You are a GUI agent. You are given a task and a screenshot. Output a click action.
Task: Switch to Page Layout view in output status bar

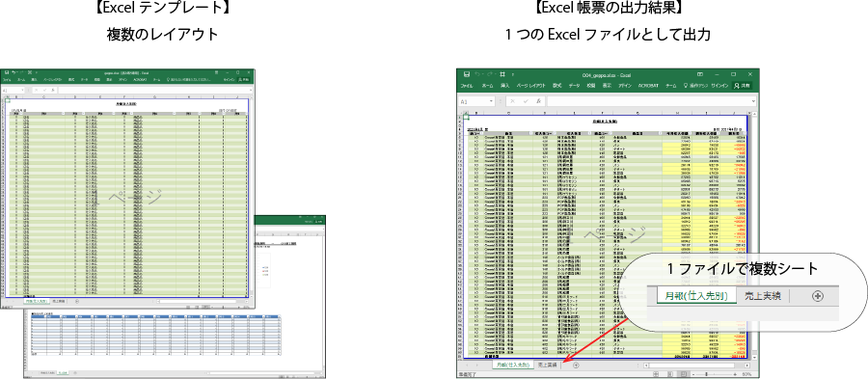coord(670,374)
